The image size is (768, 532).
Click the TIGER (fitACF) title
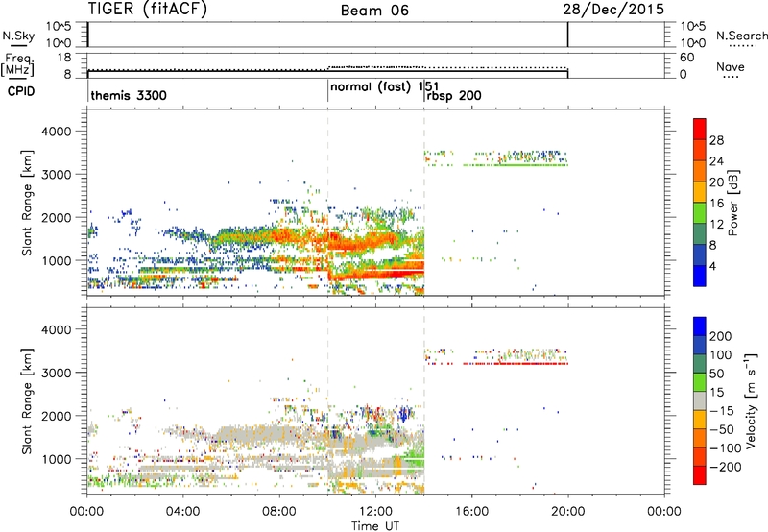coord(148,9)
